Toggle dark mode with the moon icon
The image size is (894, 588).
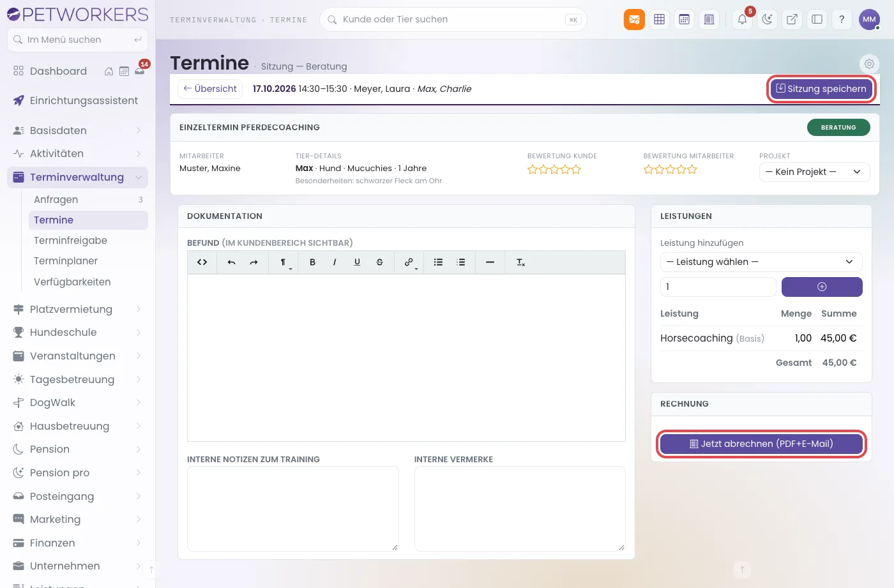coord(767,20)
